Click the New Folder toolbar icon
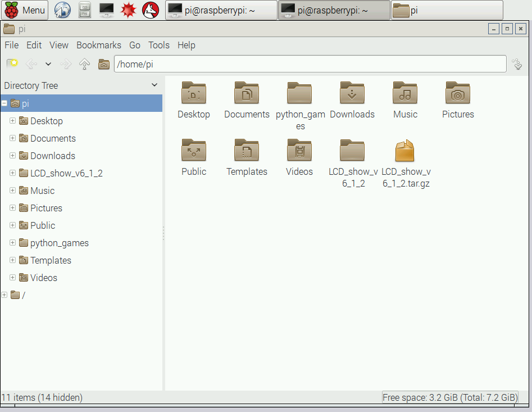 pos(12,64)
